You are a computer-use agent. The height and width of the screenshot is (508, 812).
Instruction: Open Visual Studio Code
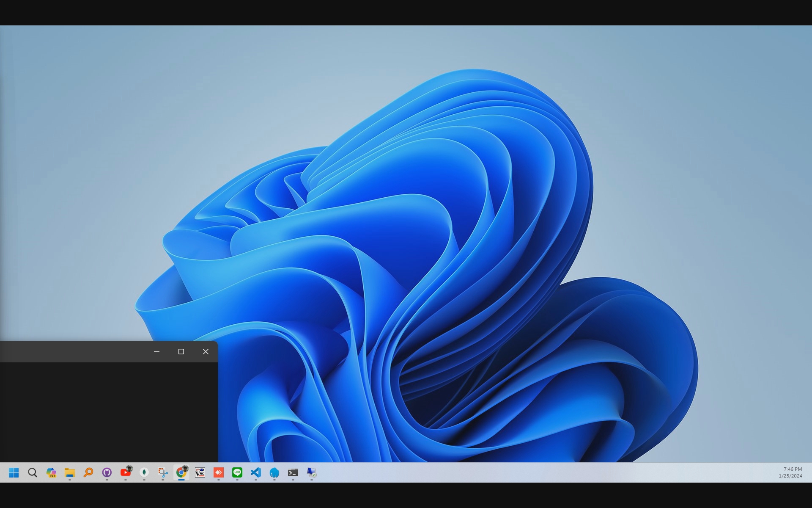(256, 472)
